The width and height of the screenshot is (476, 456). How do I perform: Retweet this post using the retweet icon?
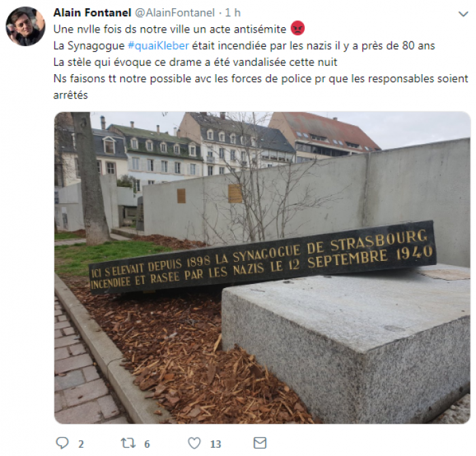129,443
